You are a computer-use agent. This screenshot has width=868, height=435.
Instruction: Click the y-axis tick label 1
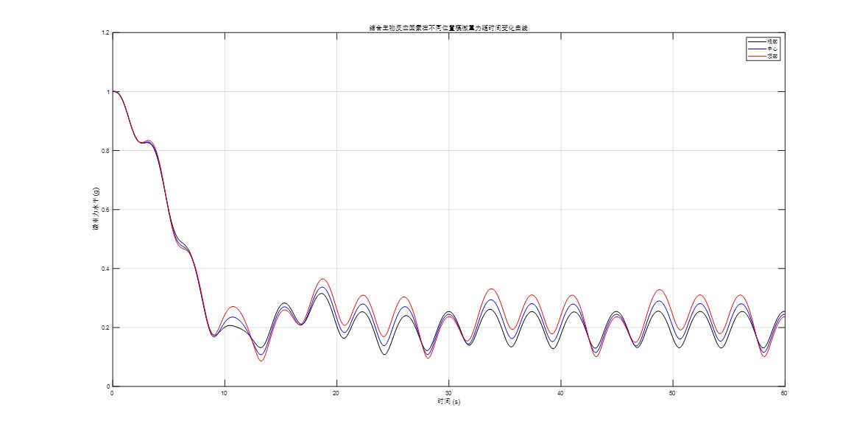coord(108,92)
